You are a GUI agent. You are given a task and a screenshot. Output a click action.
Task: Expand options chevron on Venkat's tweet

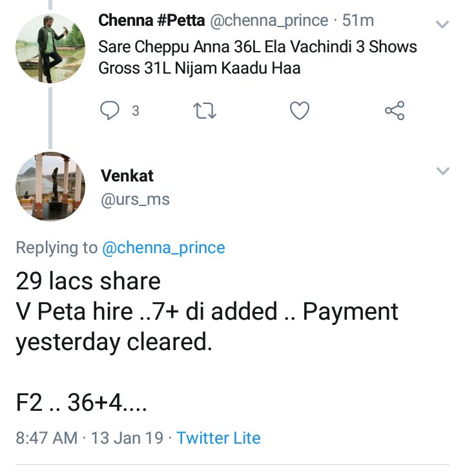[443, 171]
